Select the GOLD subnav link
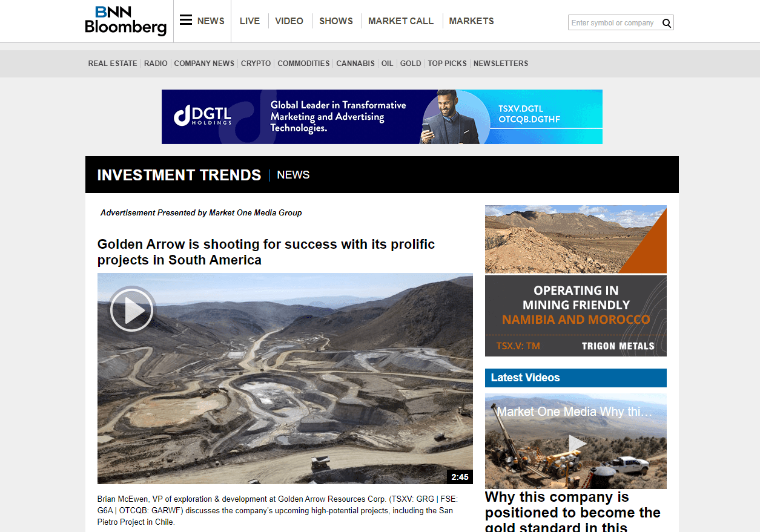 tap(411, 64)
